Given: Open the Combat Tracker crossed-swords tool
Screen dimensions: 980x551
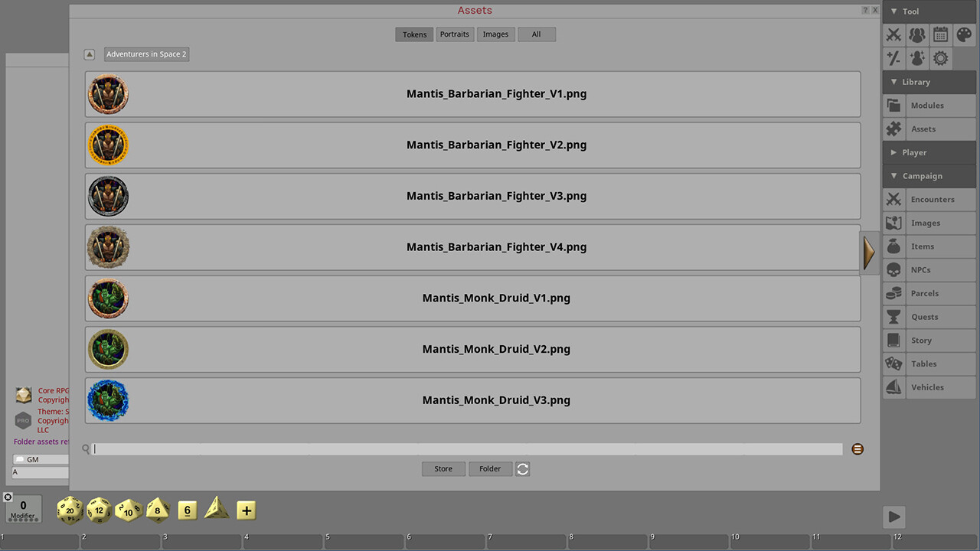Looking at the screenshot, I should (x=893, y=34).
